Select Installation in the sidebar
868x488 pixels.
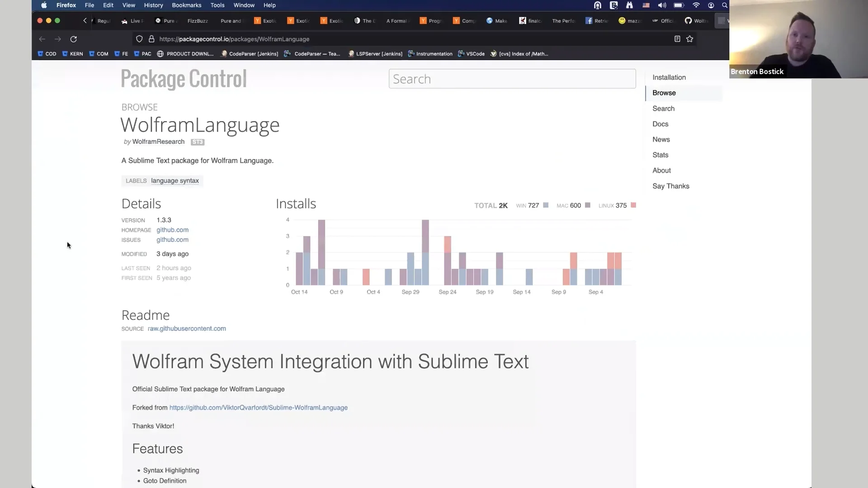(669, 77)
